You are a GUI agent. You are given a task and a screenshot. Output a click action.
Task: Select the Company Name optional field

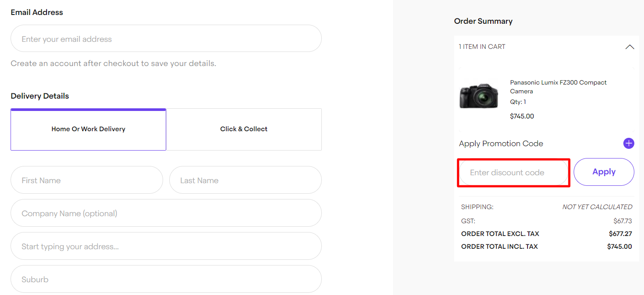point(166,213)
